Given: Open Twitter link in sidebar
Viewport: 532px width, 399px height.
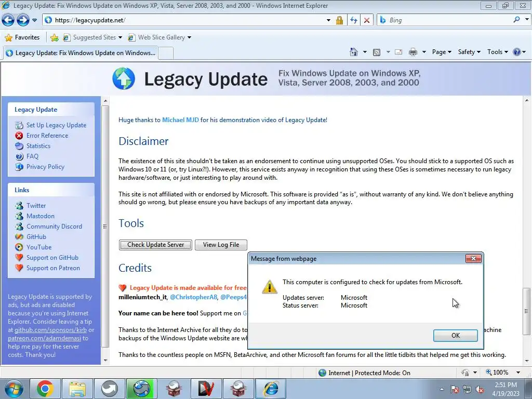Looking at the screenshot, I should point(36,206).
